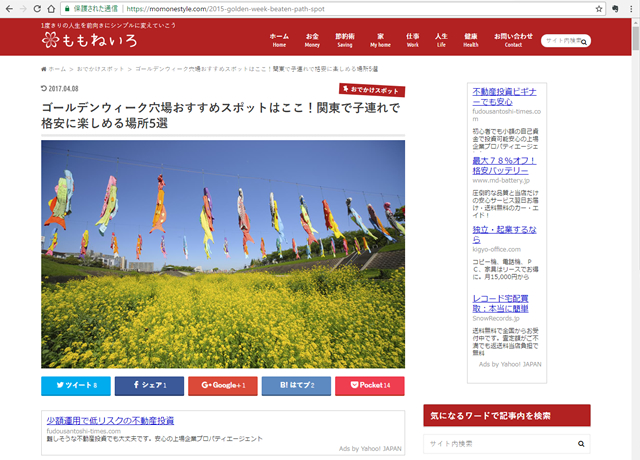The image size is (640, 460).
Task: Go to the 健康 Health menu item
Action: pyautogui.click(x=470, y=40)
